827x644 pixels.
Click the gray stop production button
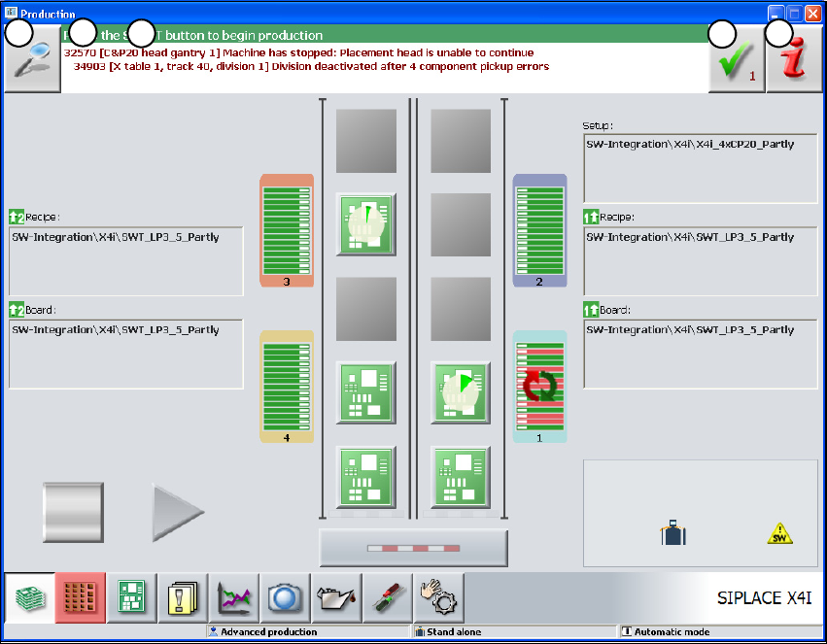tap(73, 512)
